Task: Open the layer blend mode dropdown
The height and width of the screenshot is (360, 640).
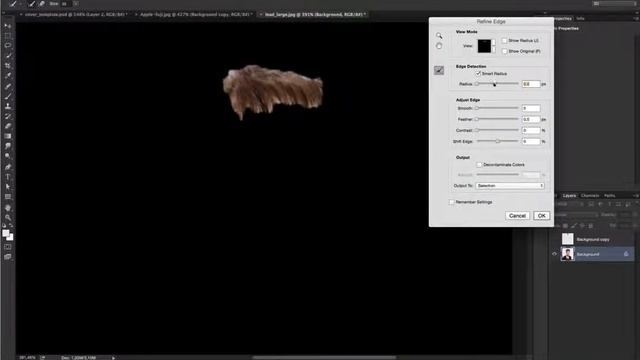Action: point(576,215)
